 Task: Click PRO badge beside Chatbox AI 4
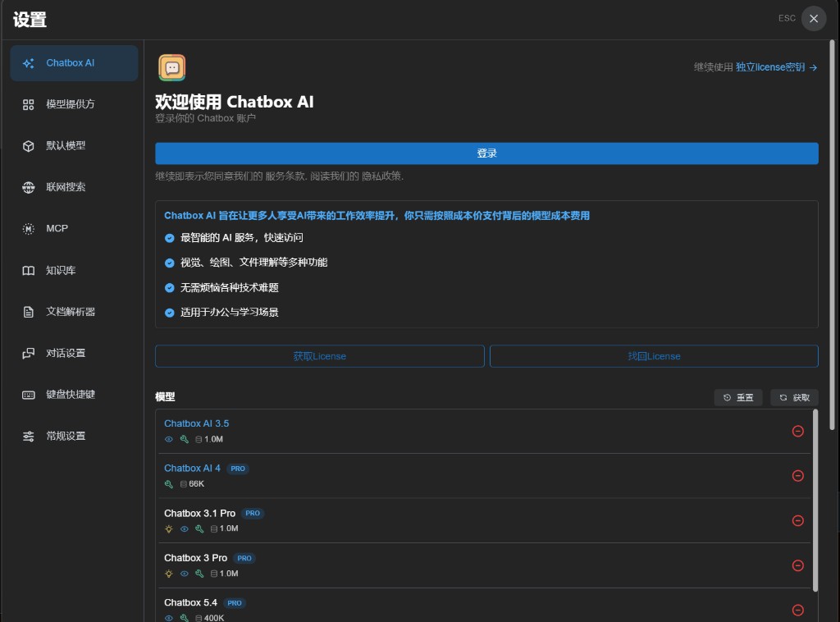pyautogui.click(x=238, y=469)
